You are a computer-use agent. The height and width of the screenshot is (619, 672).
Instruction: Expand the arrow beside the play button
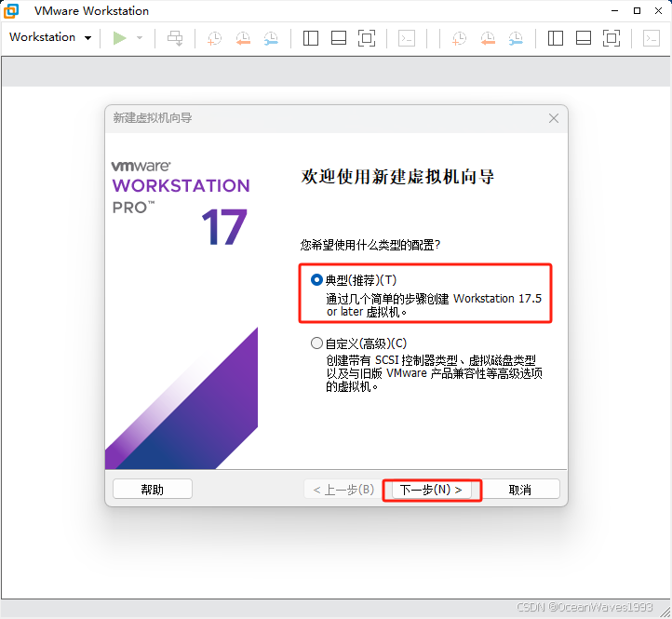click(140, 38)
